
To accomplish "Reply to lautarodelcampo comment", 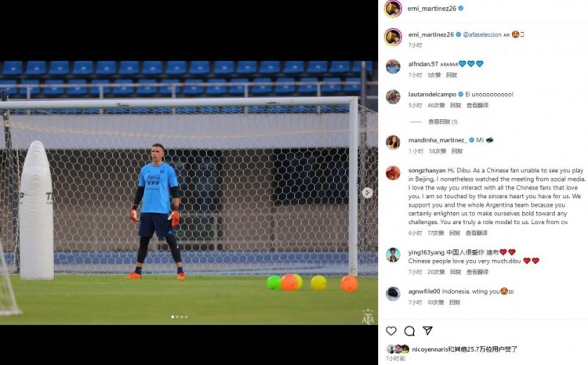I will 456,105.
